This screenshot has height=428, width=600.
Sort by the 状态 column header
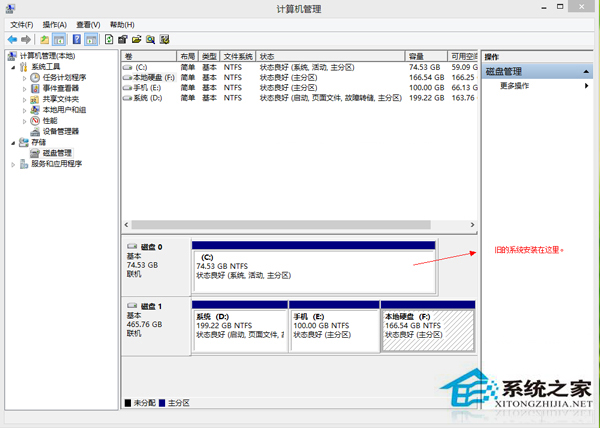pos(330,56)
